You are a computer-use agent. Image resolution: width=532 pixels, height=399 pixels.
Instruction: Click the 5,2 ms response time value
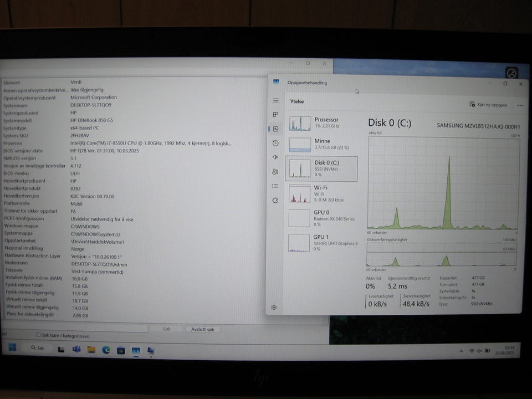point(398,286)
